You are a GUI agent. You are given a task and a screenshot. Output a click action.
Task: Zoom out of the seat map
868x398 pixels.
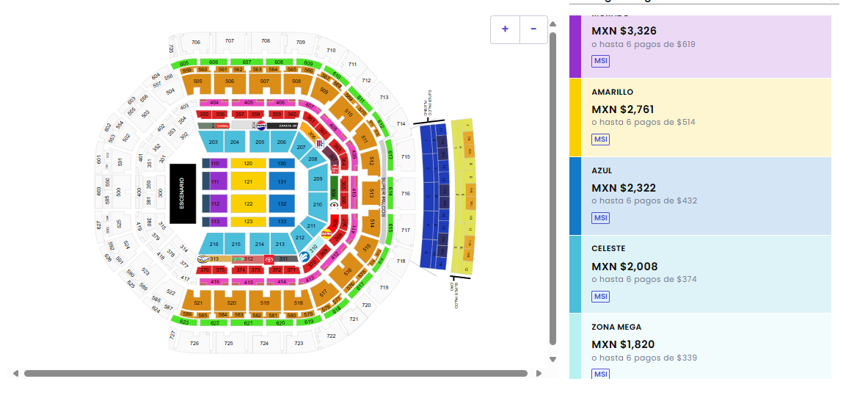point(533,29)
